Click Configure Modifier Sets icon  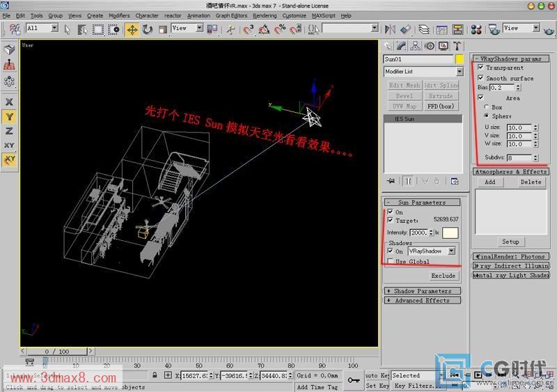[455, 181]
